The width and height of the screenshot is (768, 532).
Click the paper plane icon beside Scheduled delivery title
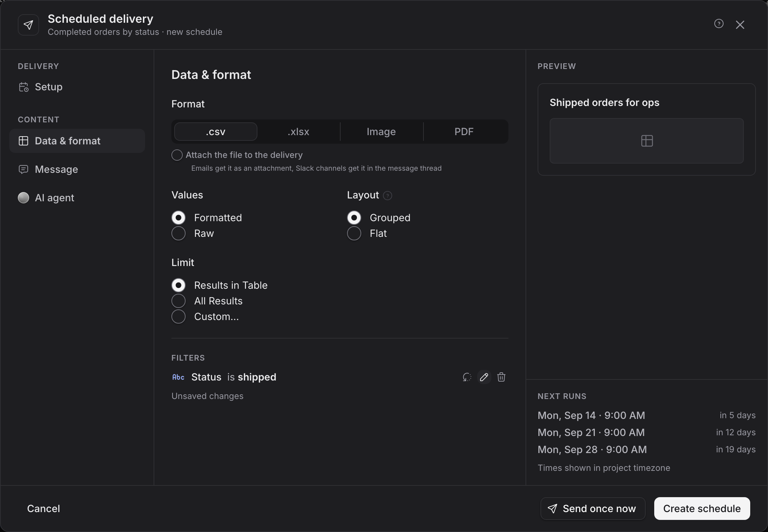[28, 25]
